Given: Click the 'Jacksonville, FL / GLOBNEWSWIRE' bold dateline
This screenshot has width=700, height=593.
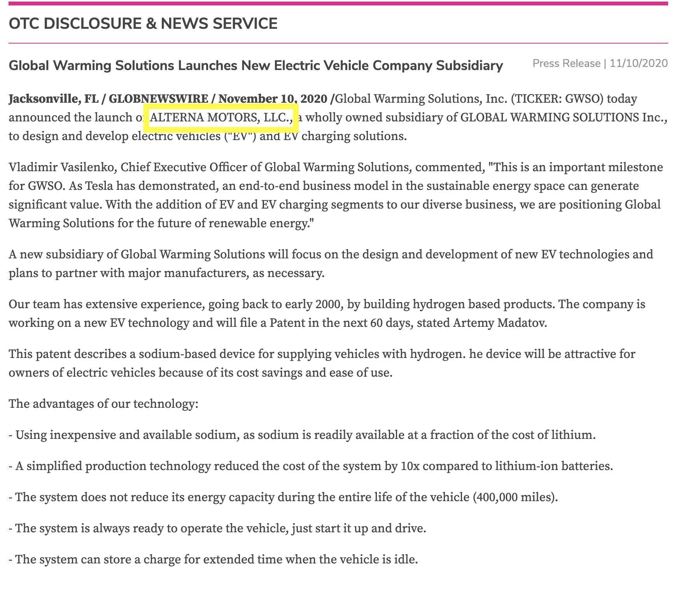Looking at the screenshot, I should (x=108, y=99).
